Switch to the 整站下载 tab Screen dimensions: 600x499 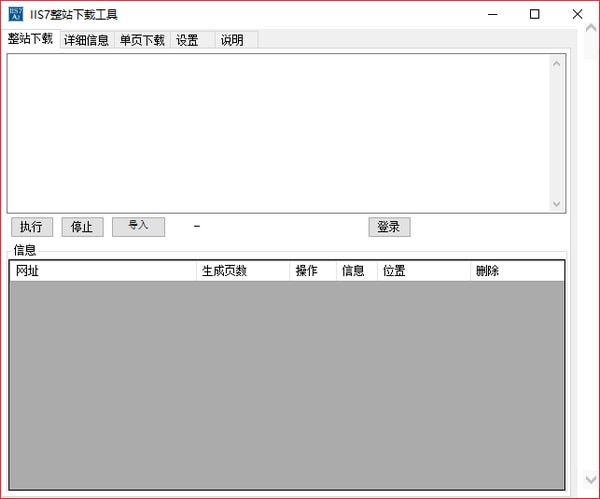tap(30, 39)
